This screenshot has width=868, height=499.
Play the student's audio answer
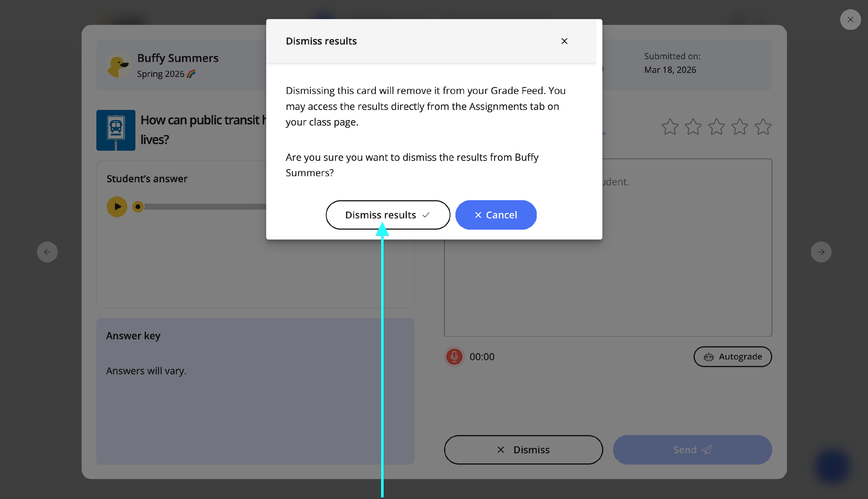[x=117, y=207]
